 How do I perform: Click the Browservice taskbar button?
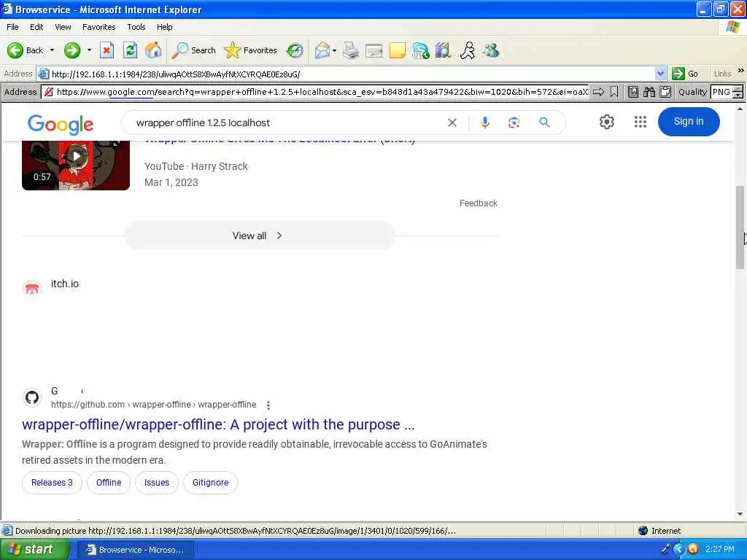[136, 550]
